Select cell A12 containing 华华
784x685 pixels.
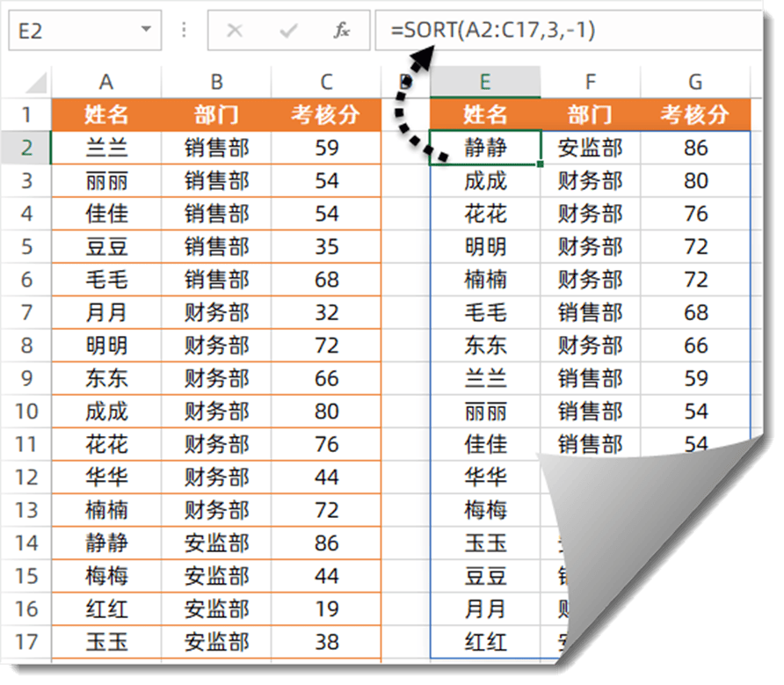[106, 477]
